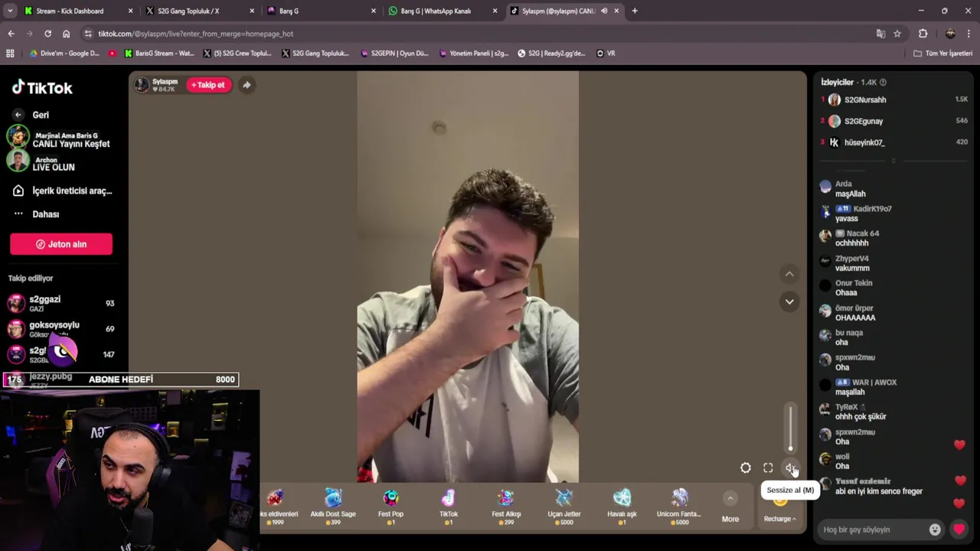Expand the viewer ranking list chevron
980x551 pixels.
(x=893, y=161)
